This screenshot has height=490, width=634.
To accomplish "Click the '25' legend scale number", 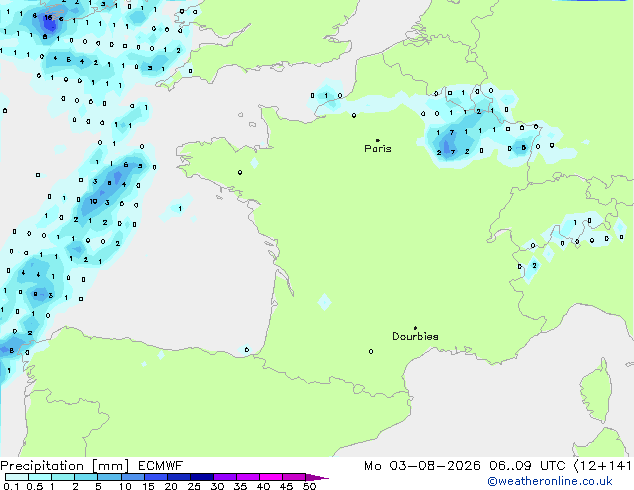I will pyautogui.click(x=194, y=486).
